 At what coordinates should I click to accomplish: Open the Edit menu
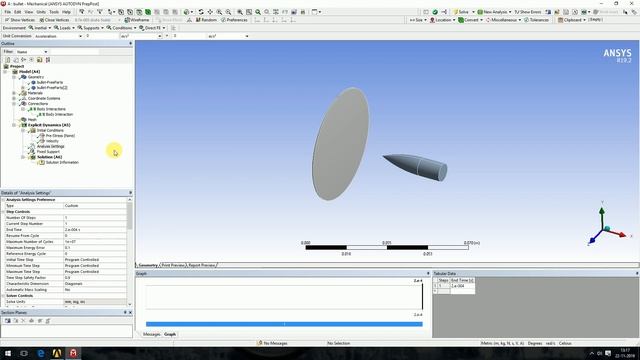18,12
